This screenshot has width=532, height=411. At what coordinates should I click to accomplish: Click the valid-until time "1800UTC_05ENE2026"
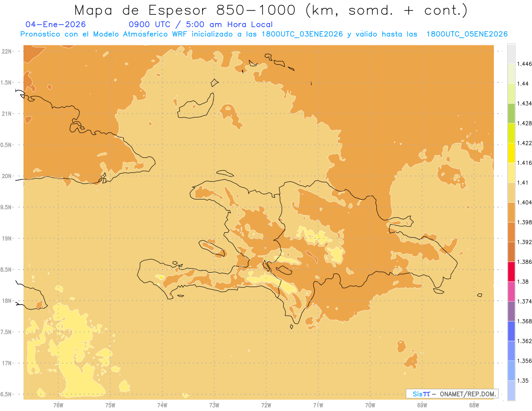pos(467,34)
